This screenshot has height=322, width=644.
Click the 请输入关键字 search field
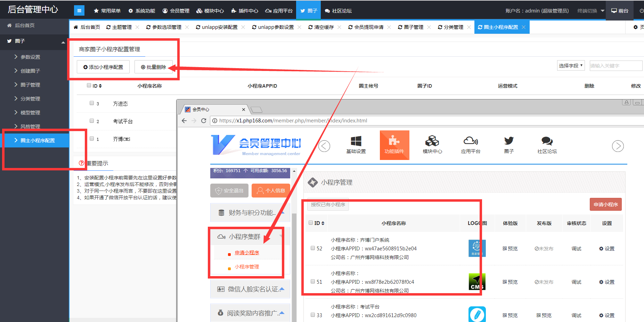point(615,66)
